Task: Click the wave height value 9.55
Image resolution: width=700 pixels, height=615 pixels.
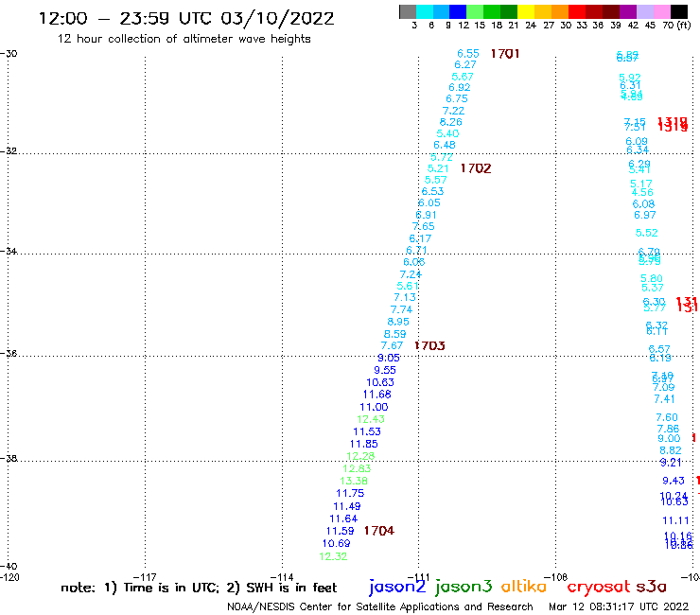Action: (385, 370)
